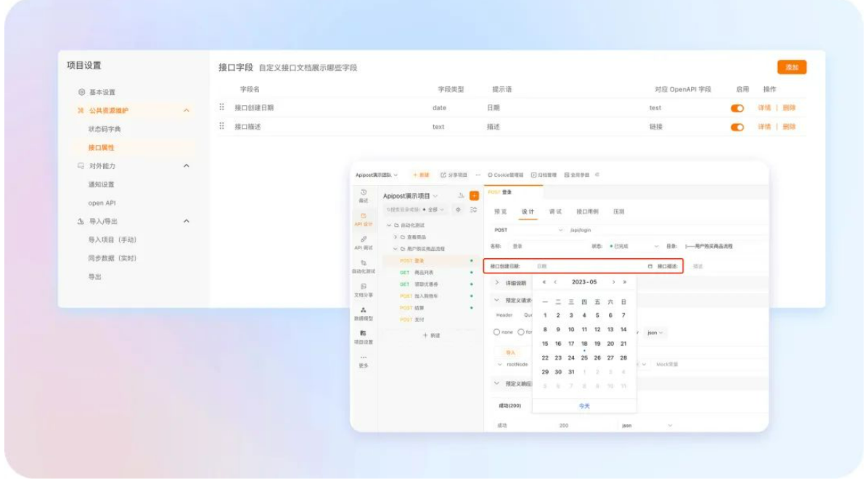
Task: Collapse the 导入/导出 section chevron
Action: 187,221
